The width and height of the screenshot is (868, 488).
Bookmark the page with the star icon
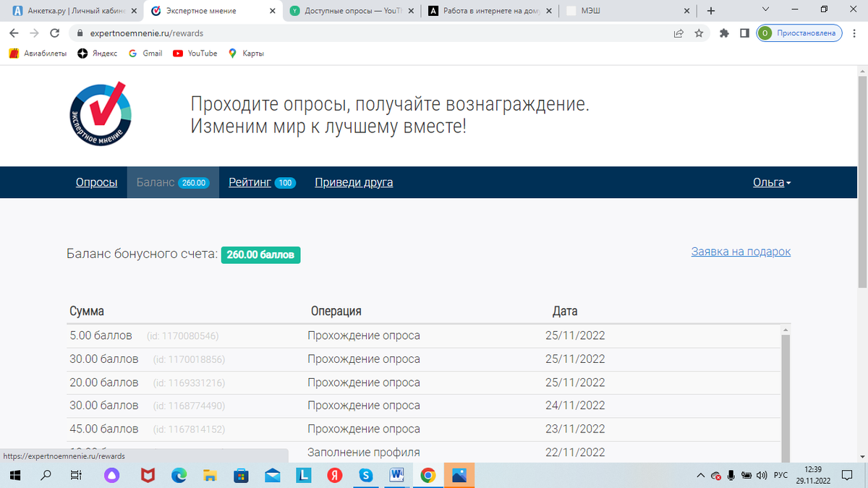click(x=699, y=33)
